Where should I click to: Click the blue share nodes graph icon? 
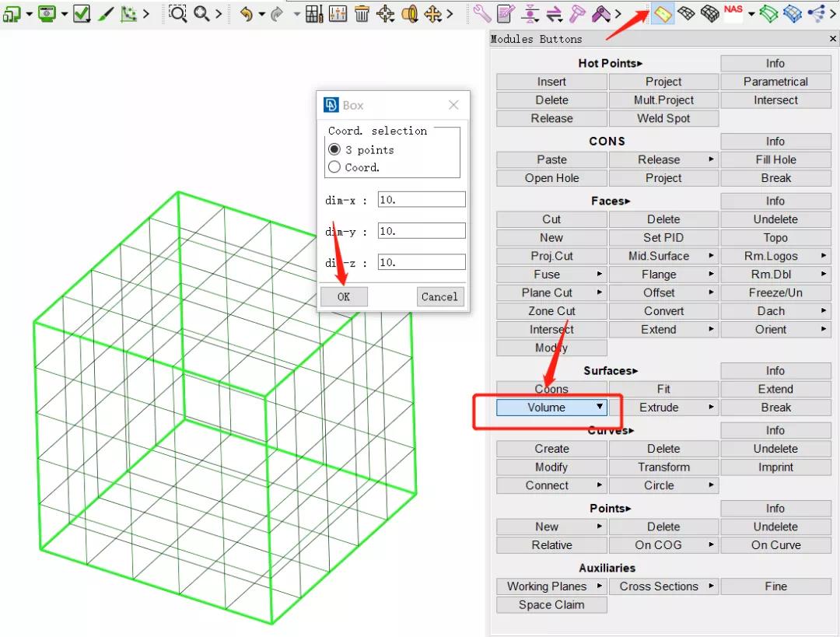point(817,13)
